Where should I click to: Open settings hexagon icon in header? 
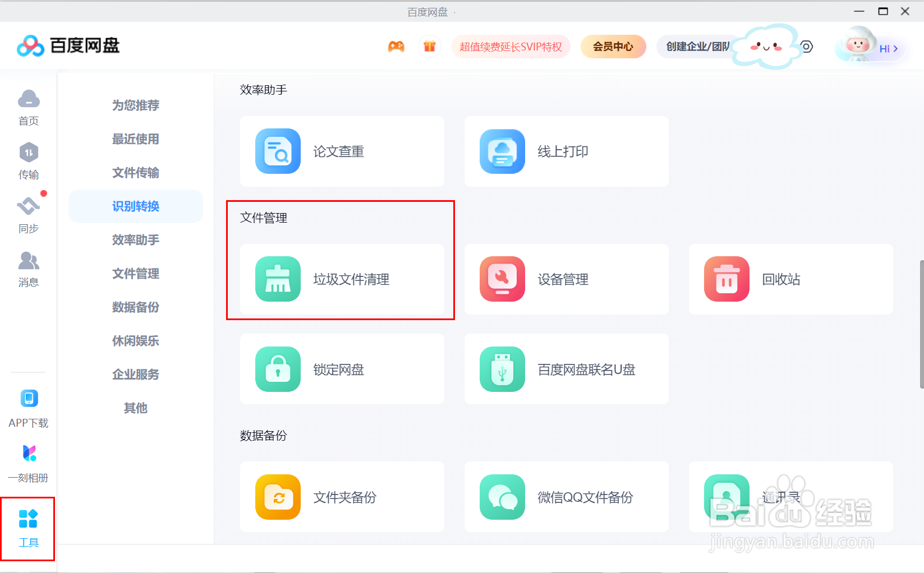806,47
